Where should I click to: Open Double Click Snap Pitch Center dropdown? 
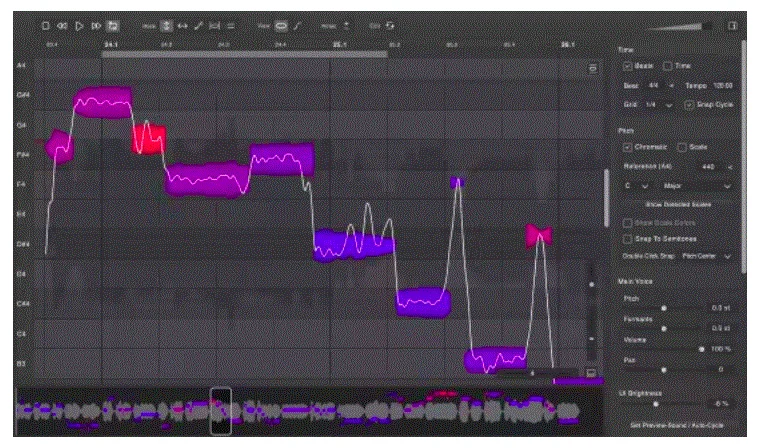[706, 256]
